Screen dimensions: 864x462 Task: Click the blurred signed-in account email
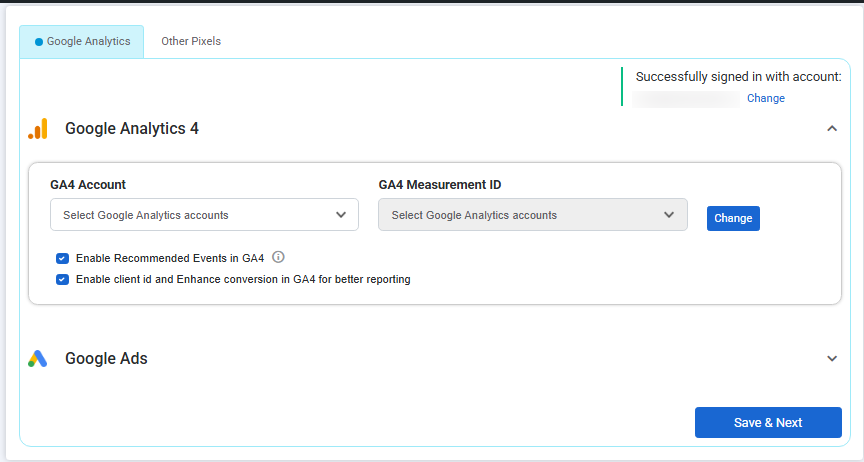tap(687, 98)
